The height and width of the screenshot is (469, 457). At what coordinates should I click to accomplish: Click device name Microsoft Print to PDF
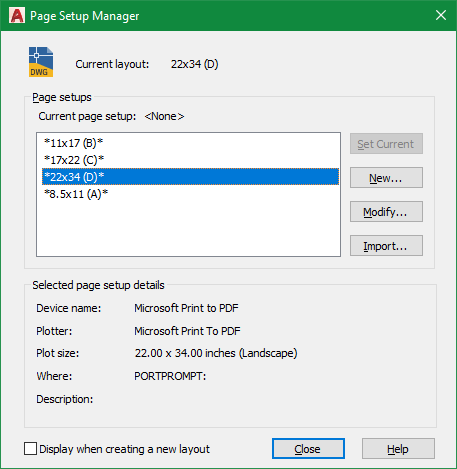[186, 308]
